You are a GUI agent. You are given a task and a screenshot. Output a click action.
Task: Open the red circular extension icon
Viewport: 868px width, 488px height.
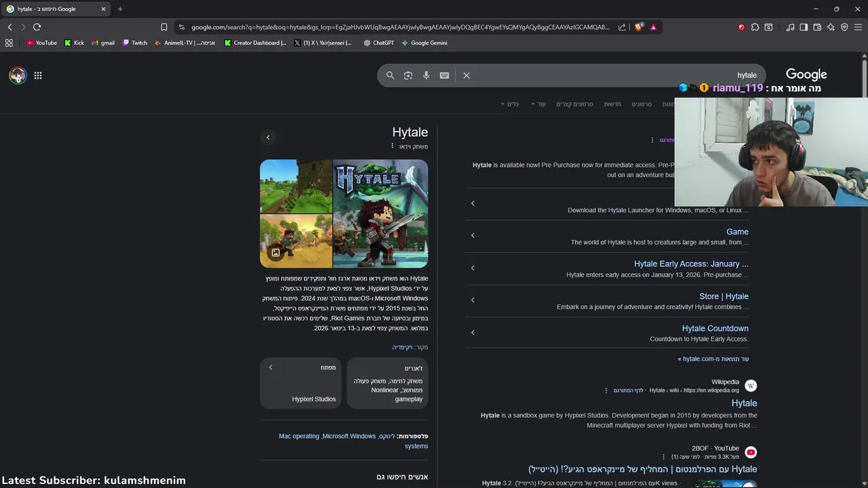(741, 27)
